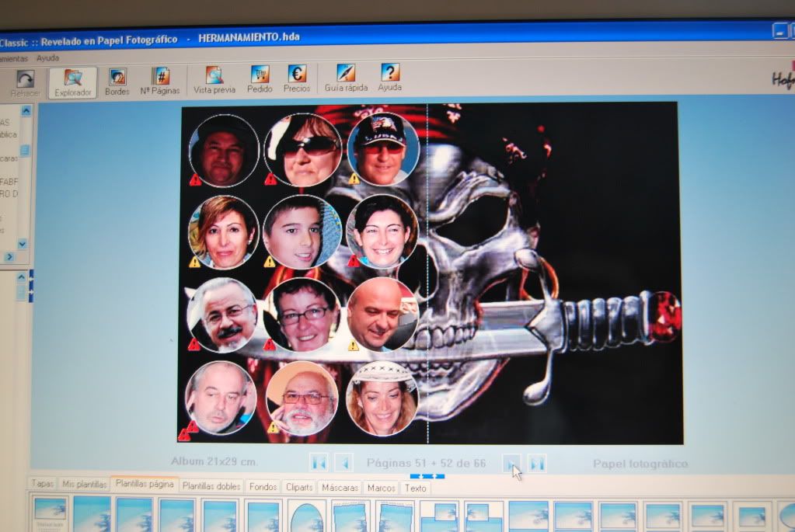Click the 'Páginas 51 + 52 de 66' indicator
795x532 pixels.
point(426,463)
